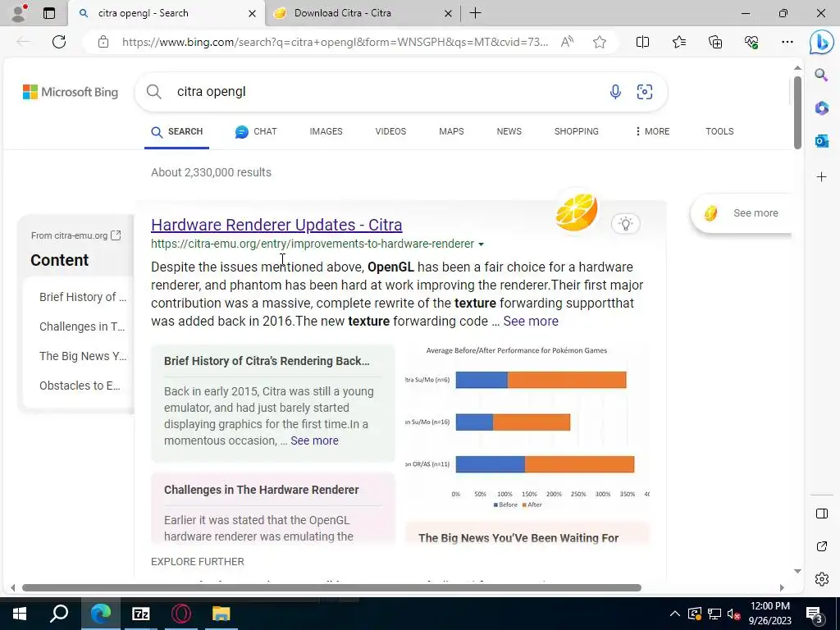840x630 pixels.
Task: Open sidebar settings gear icon
Action: [821, 579]
